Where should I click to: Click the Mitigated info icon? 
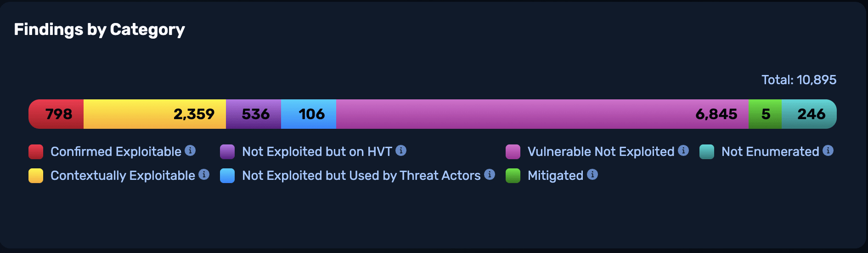[x=592, y=174]
